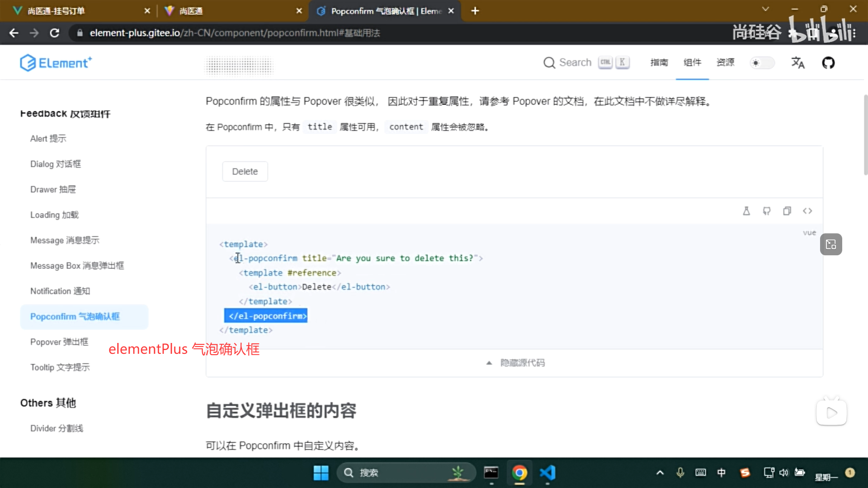Open the browser tabs dropdown arrow

pyautogui.click(x=765, y=9)
